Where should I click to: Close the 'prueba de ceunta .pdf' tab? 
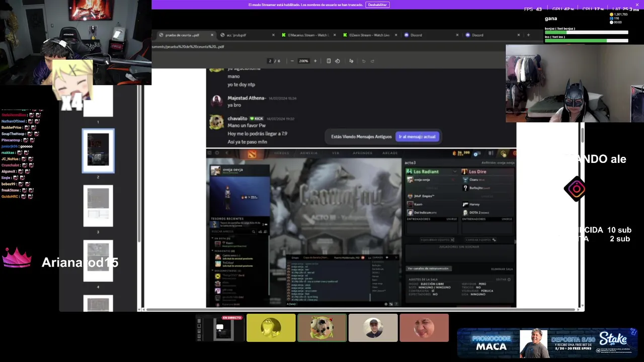point(212,35)
